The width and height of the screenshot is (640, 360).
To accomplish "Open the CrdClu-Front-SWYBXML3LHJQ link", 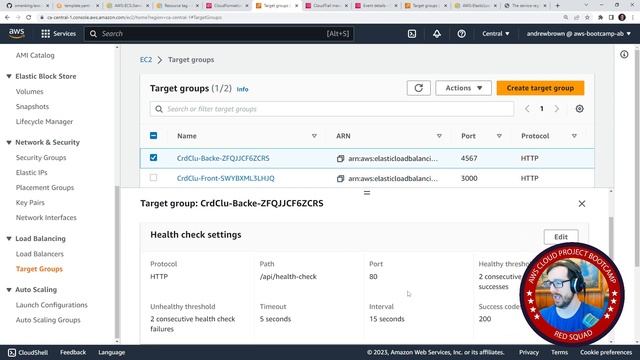I will [226, 178].
